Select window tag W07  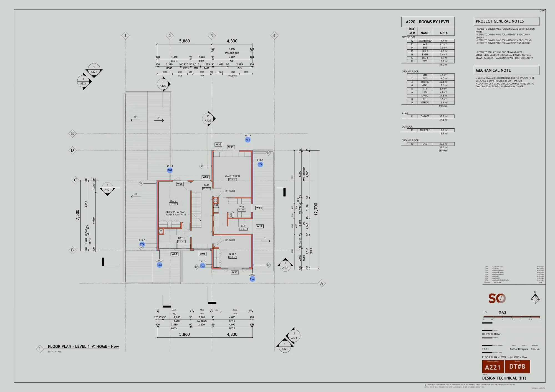coord(174,254)
